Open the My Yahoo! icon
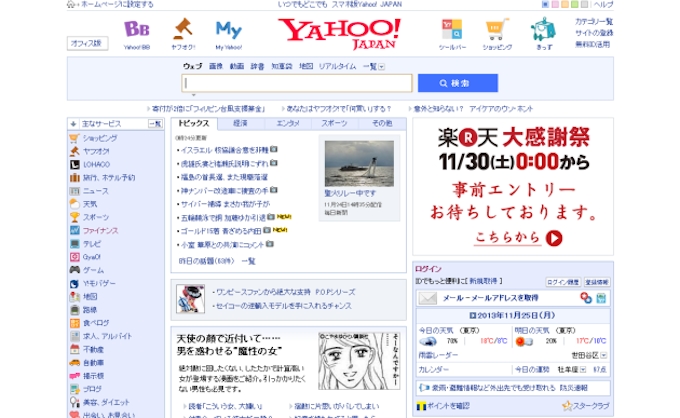Image resolution: width=680 pixels, height=418 pixels. [228, 28]
